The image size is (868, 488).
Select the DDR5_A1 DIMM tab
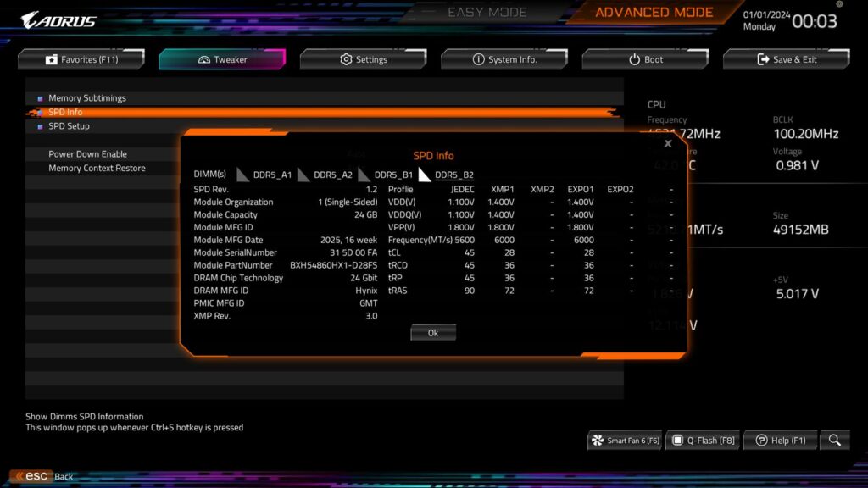[272, 175]
